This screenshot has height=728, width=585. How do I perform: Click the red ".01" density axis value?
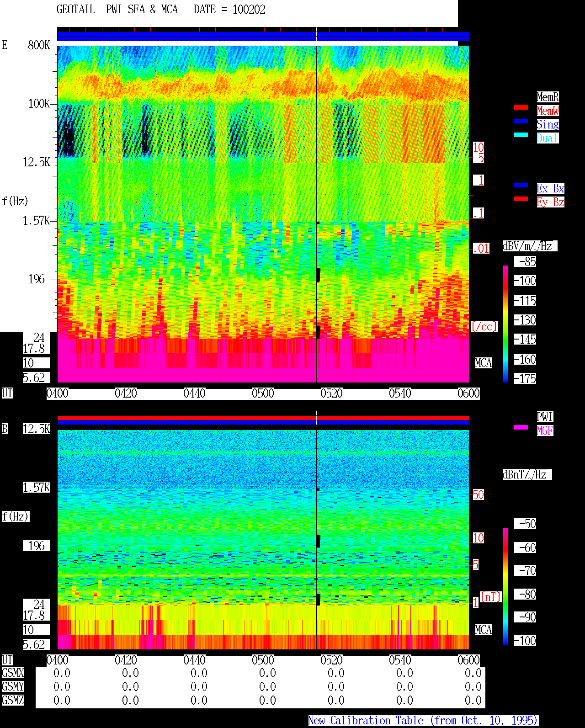pyautogui.click(x=481, y=249)
